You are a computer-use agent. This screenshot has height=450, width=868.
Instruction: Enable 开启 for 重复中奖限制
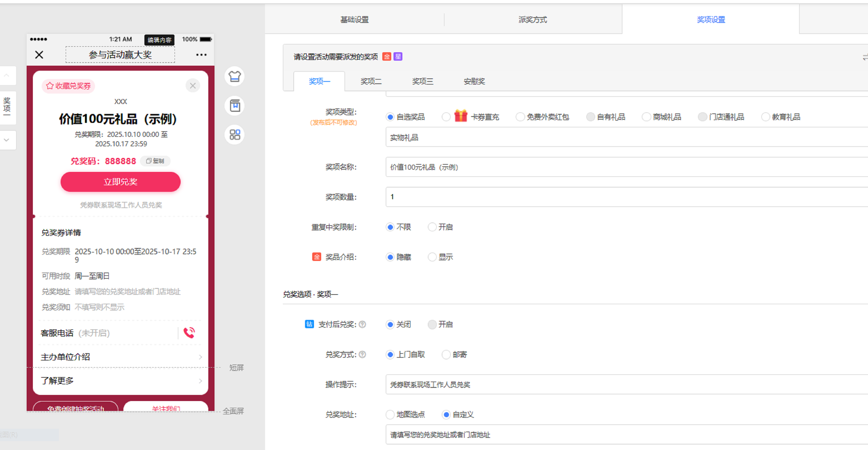pyautogui.click(x=432, y=227)
